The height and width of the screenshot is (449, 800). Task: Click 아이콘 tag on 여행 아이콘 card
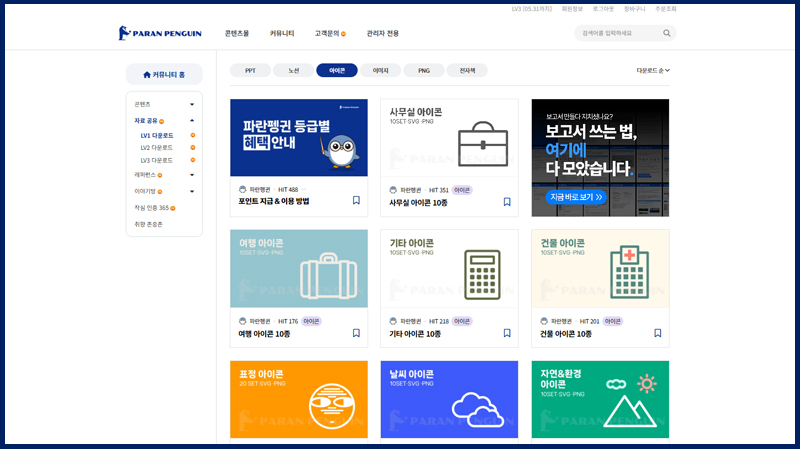tap(311, 321)
